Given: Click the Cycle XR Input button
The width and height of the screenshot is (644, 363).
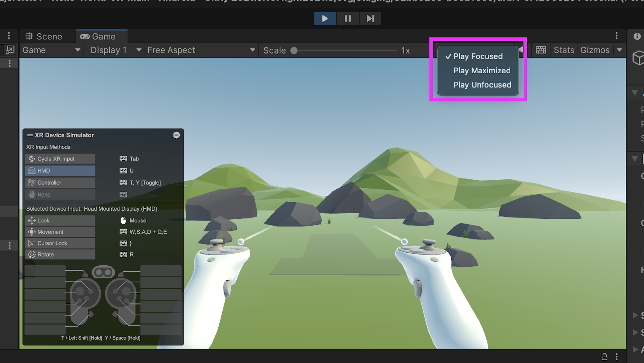Looking at the screenshot, I should coord(60,159).
